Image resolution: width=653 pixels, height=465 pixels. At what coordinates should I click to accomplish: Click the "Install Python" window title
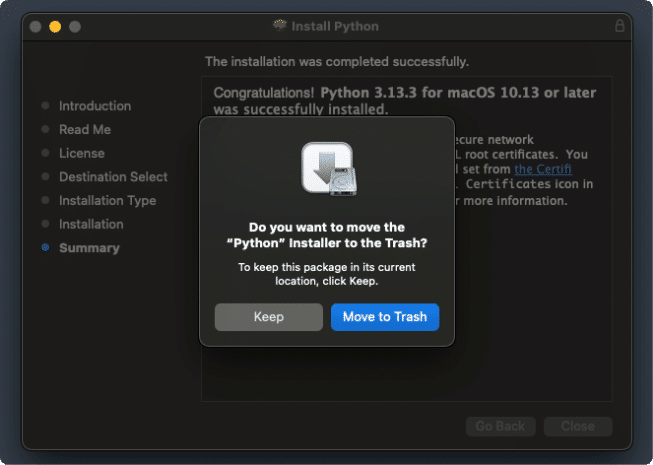335,26
